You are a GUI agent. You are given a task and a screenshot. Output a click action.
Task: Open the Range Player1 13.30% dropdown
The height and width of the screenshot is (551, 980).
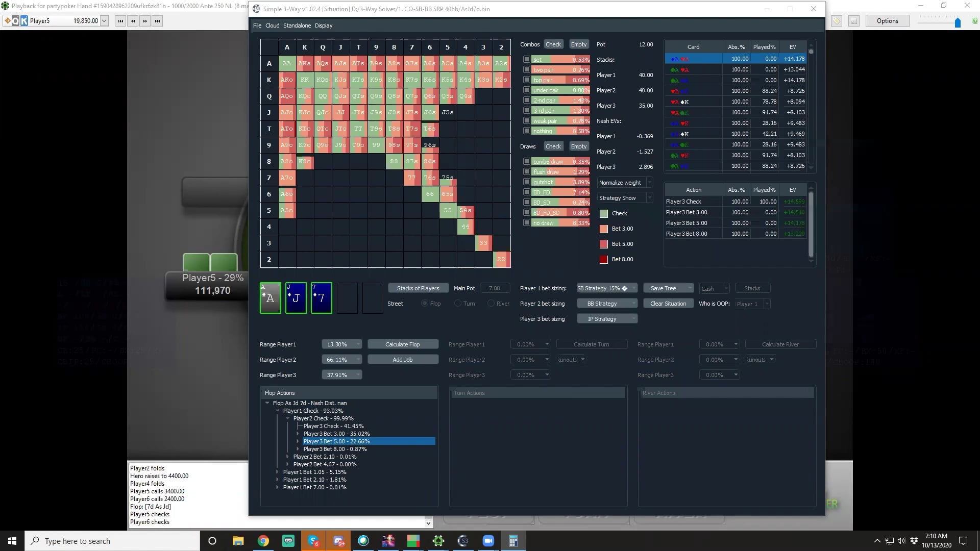click(341, 344)
